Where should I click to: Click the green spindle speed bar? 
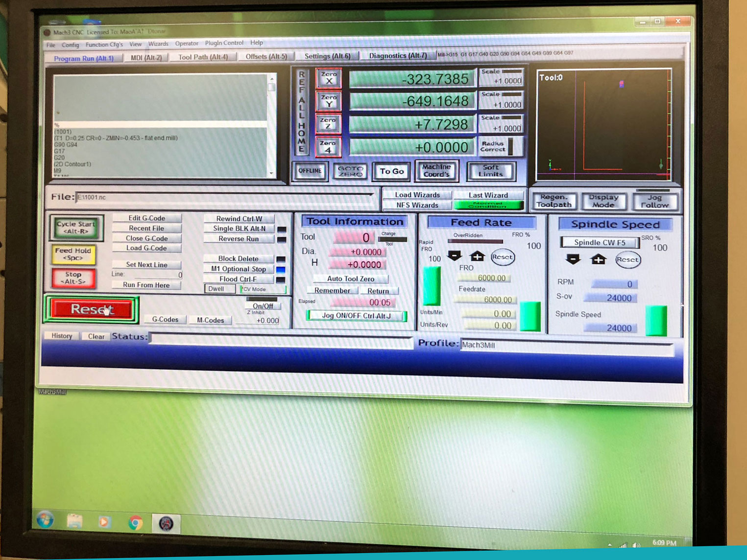656,321
